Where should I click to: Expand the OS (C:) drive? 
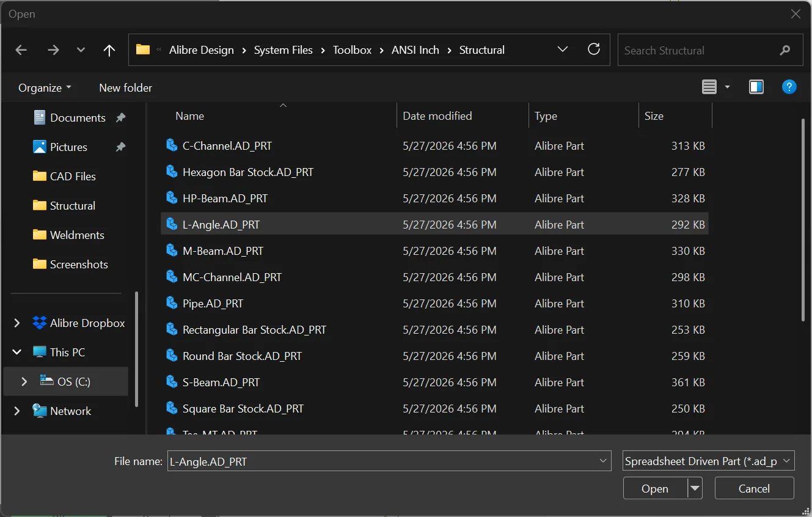[x=24, y=382]
